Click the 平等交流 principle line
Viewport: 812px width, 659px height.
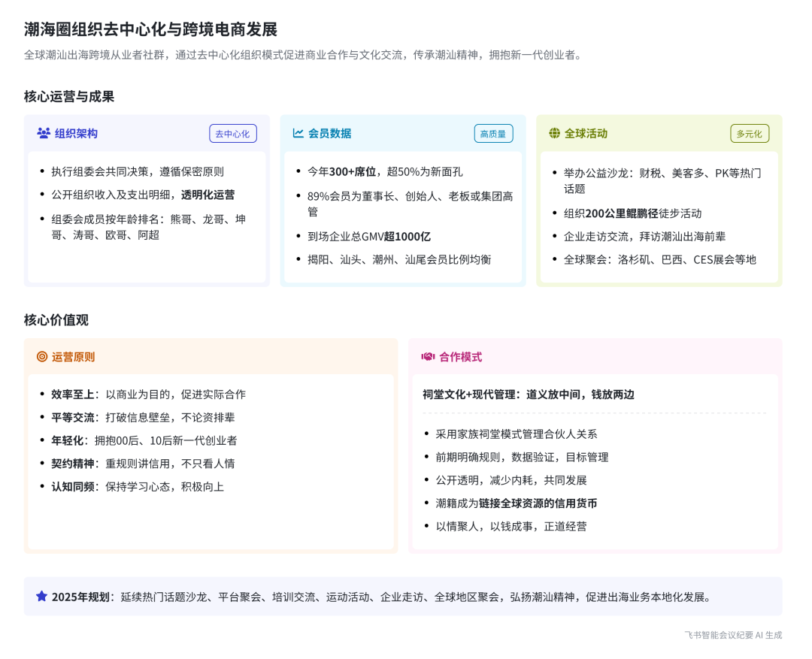[x=143, y=418]
